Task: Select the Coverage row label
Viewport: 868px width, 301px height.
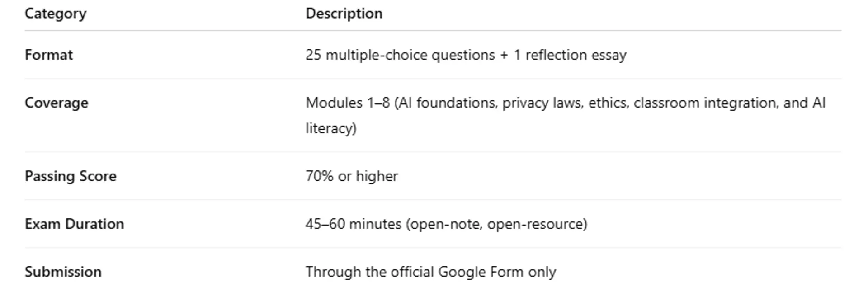Action: 57,103
